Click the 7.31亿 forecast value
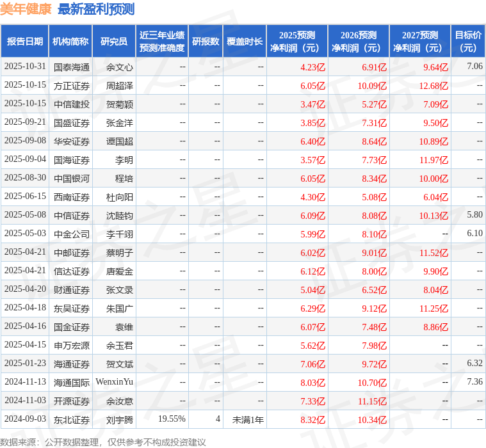The height and width of the screenshot is (448, 486). click(374, 123)
